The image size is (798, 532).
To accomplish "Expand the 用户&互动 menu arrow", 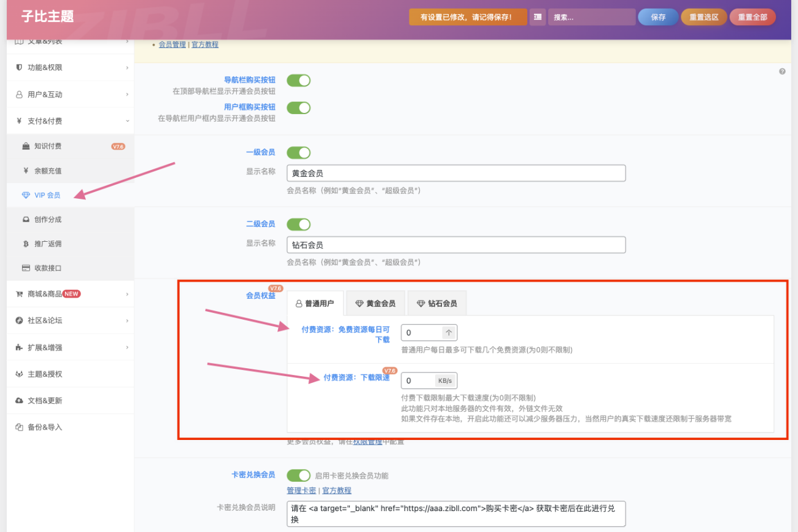I will [127, 94].
